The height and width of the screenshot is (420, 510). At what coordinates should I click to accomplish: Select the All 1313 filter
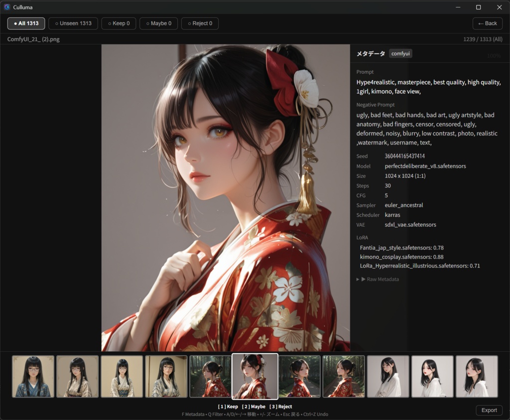click(x=26, y=23)
